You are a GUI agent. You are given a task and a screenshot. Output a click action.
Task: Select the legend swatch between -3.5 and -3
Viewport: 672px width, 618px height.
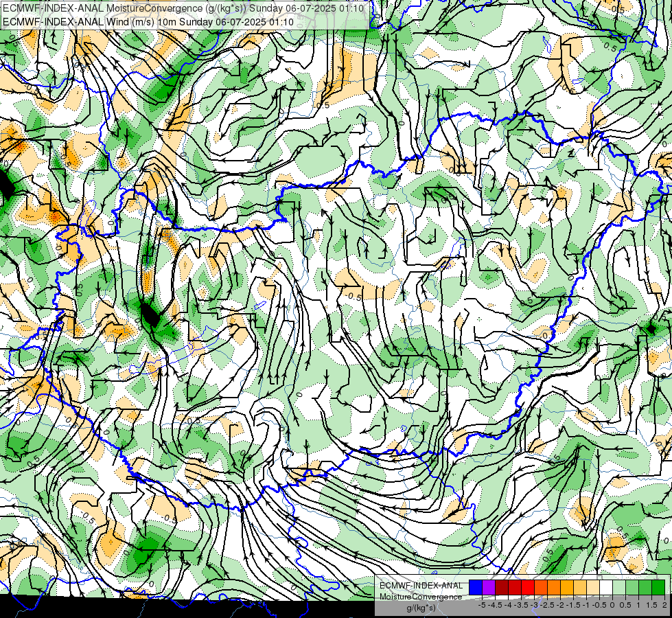(x=528, y=587)
